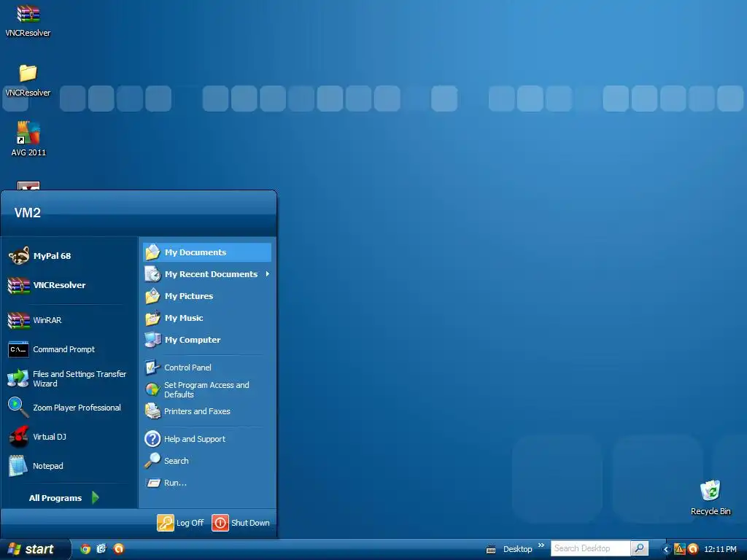Open the VNCResolver WinRAR archive on desktop
The image size is (747, 560).
pos(28,20)
